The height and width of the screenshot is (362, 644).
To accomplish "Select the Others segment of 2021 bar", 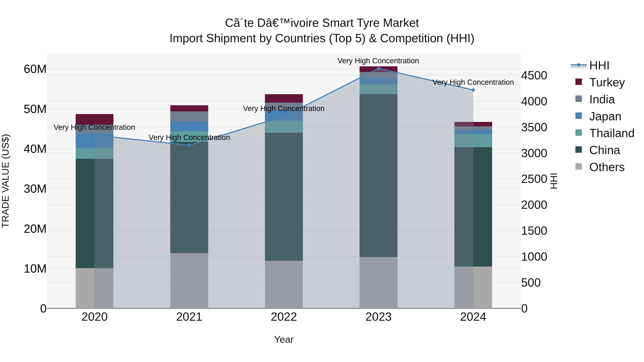I will tap(189, 280).
